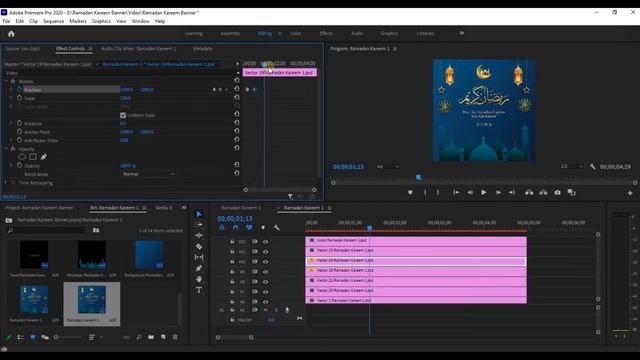Open Master clip dropdown arrow

click(97, 64)
